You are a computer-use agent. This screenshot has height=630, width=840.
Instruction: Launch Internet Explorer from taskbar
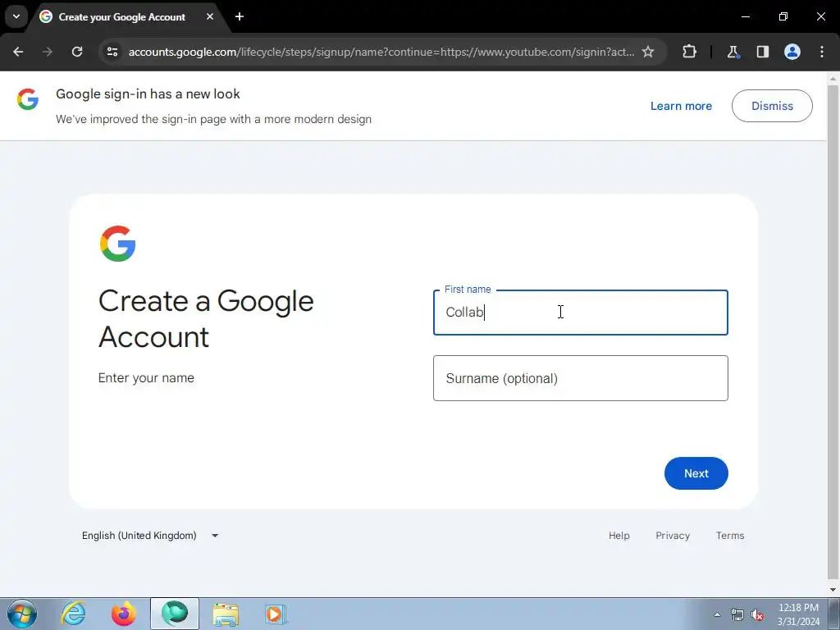click(x=73, y=614)
